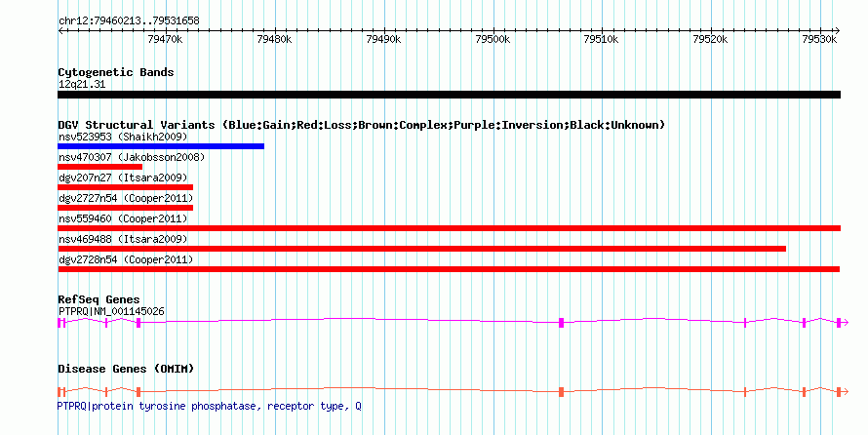Select the 12q21.31 band label
Screen dimensions: 868x435
point(82,85)
